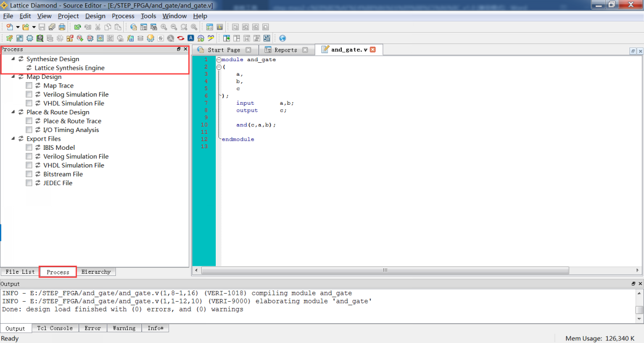Switch to the Hierarchy tab

tap(96, 272)
